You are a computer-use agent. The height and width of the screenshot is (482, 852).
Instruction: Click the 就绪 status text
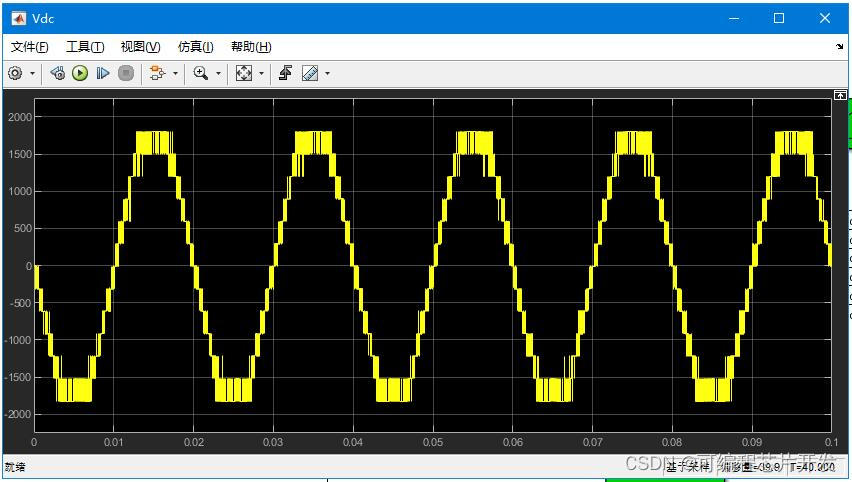(15, 467)
